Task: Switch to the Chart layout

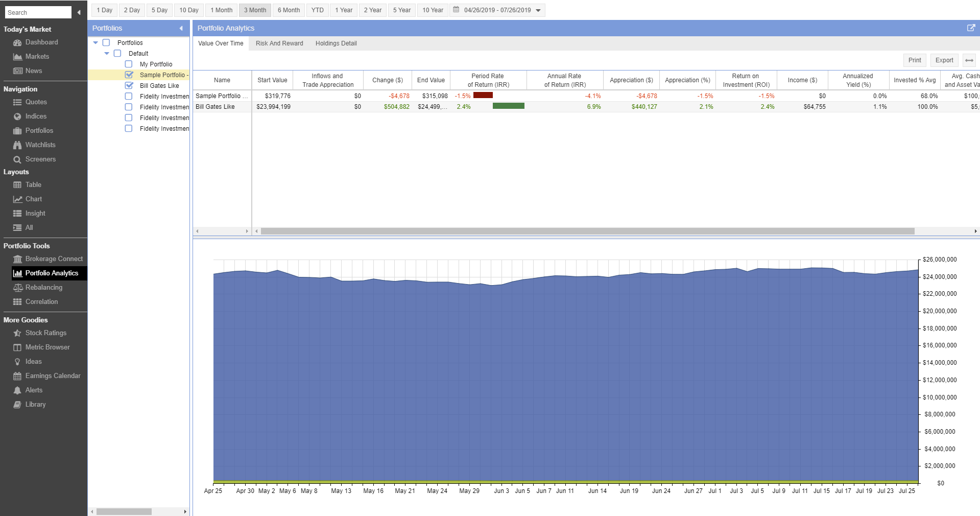Action: (33, 199)
